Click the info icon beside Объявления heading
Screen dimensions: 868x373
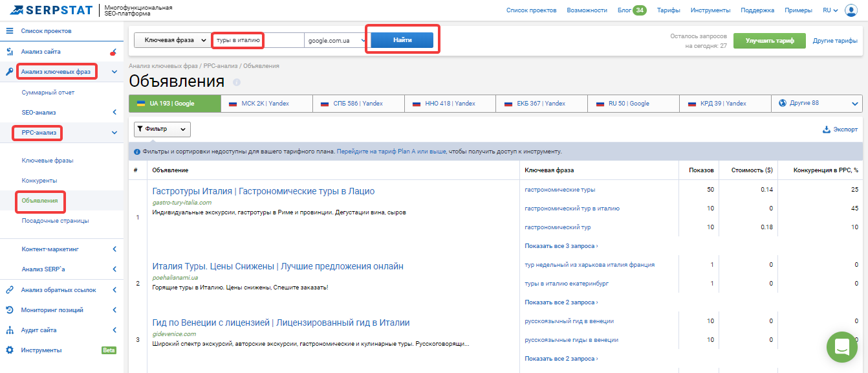click(x=237, y=82)
